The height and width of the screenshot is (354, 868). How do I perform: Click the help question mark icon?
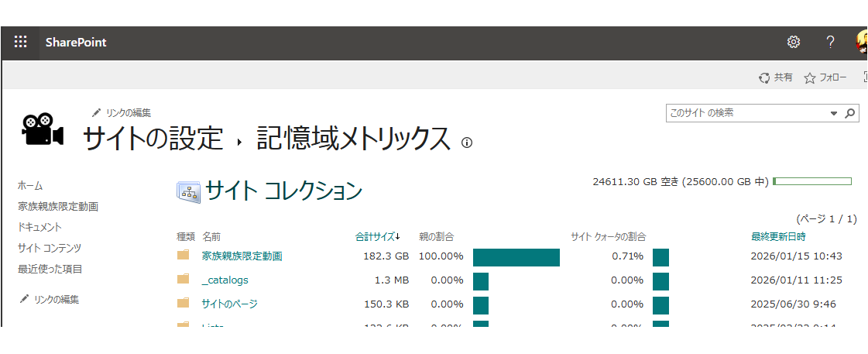tap(830, 43)
